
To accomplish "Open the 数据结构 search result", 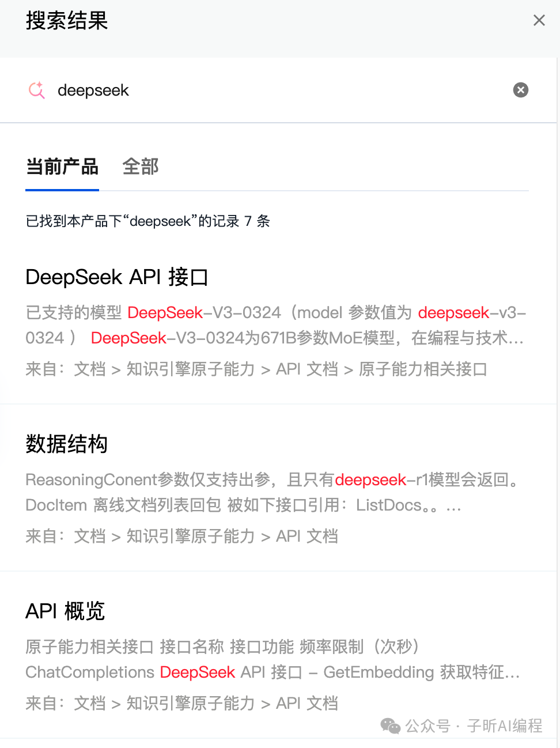I will (x=67, y=444).
